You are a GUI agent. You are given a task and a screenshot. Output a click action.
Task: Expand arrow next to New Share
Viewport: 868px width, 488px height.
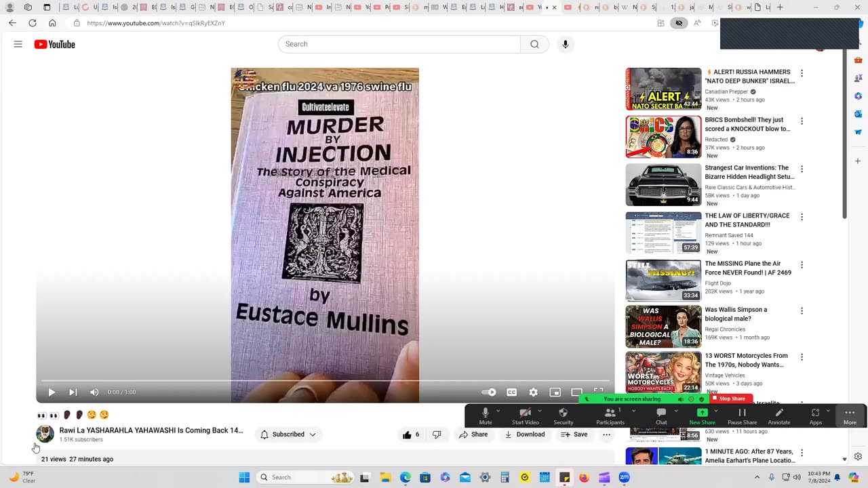click(715, 411)
